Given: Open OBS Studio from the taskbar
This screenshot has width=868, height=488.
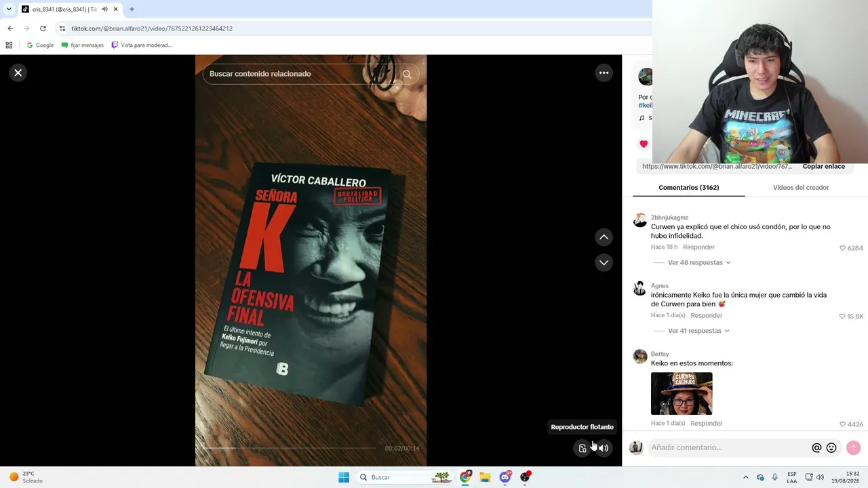Looking at the screenshot, I should (525, 477).
